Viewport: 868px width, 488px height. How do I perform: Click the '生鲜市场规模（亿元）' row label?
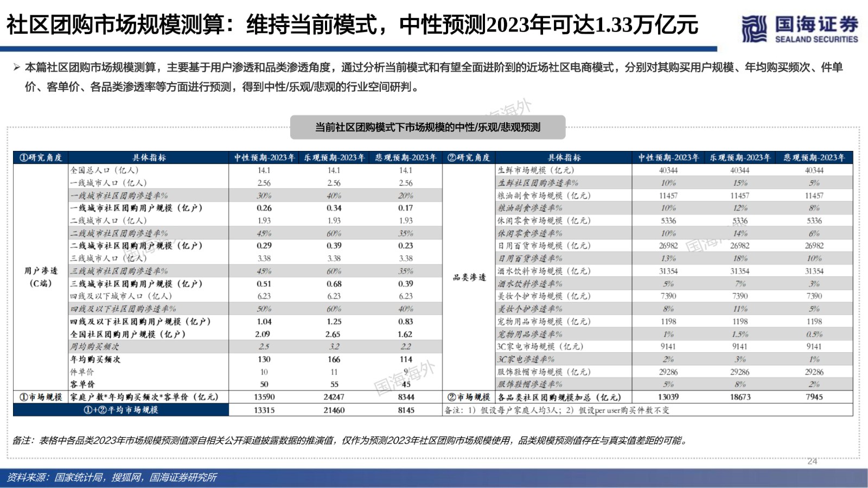536,170
